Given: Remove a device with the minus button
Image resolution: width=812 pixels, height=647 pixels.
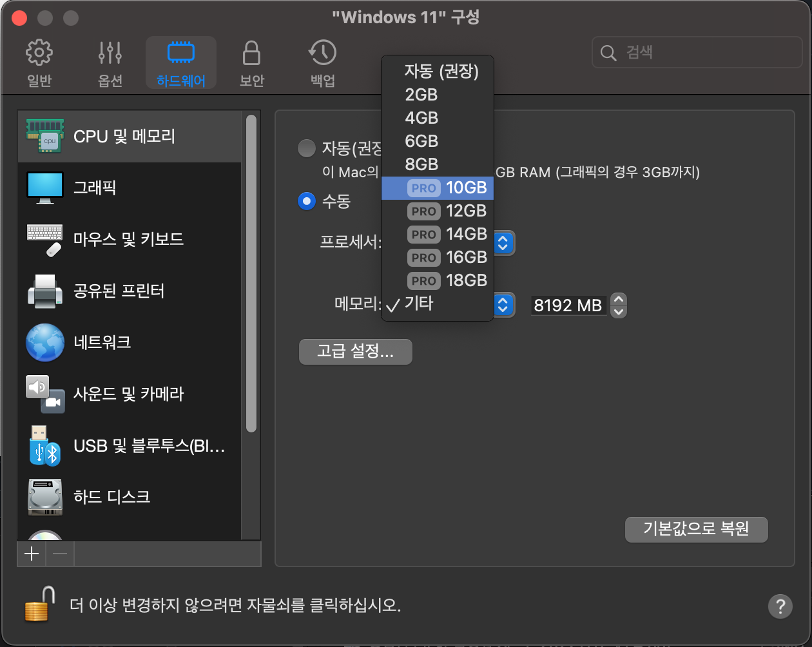Looking at the screenshot, I should point(60,554).
